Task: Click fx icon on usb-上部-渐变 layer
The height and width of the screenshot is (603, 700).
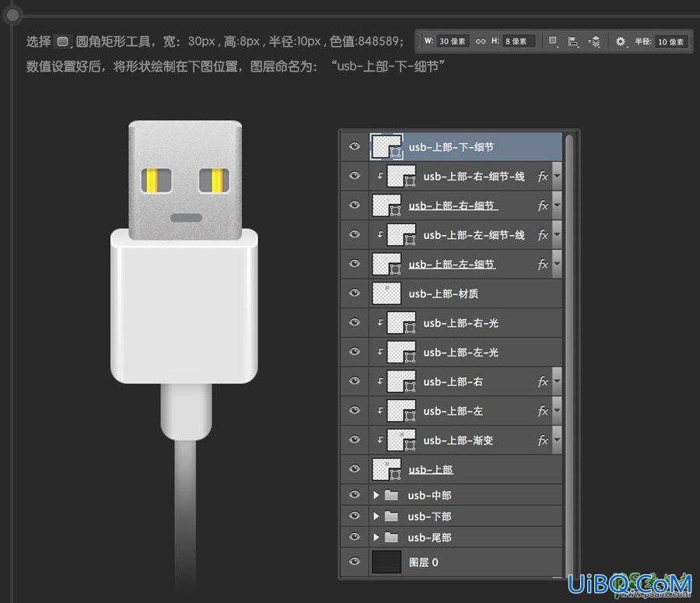Action: [x=543, y=440]
